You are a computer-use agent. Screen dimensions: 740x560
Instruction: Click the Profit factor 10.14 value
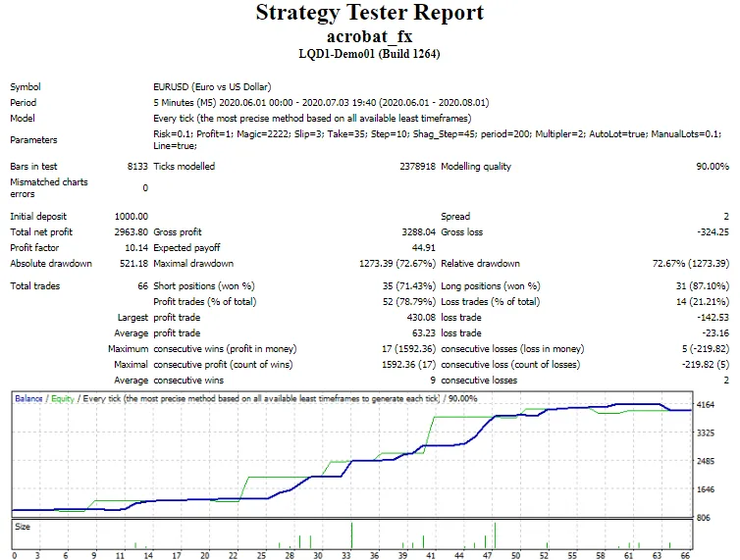[x=135, y=247]
